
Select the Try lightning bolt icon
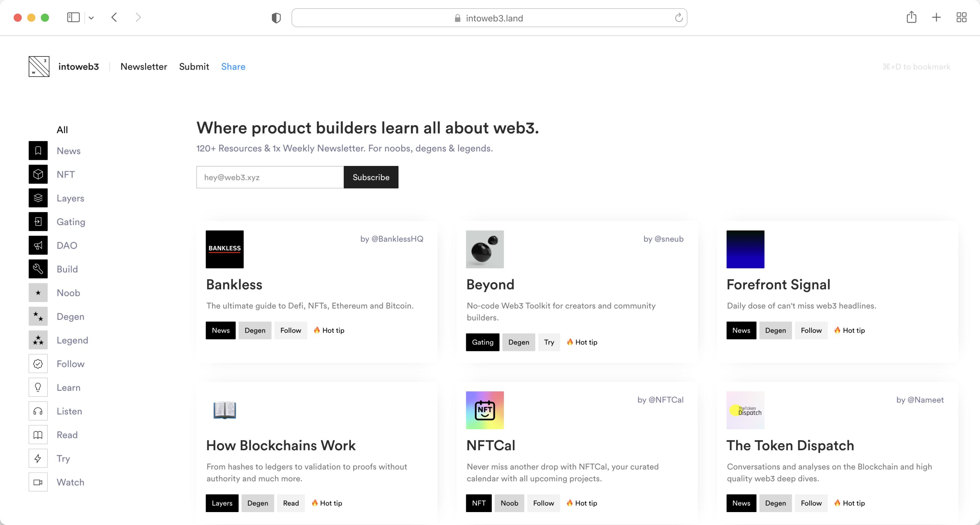38,458
